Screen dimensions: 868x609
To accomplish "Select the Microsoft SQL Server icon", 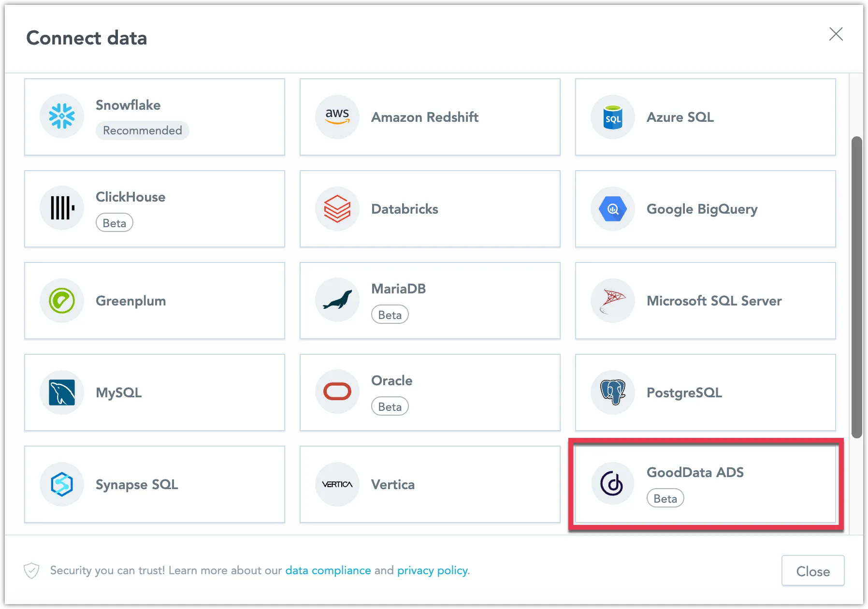I will [x=612, y=300].
